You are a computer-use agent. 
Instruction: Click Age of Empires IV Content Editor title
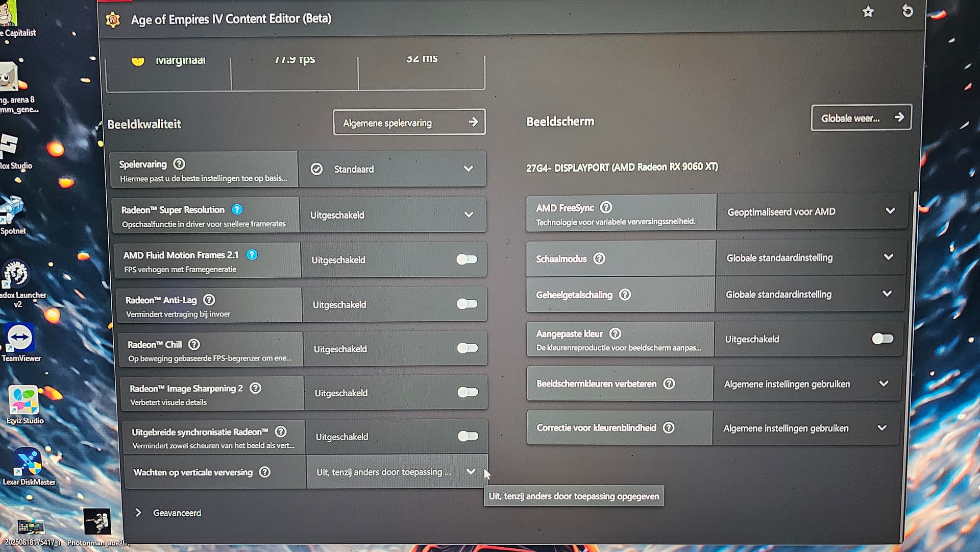231,19
